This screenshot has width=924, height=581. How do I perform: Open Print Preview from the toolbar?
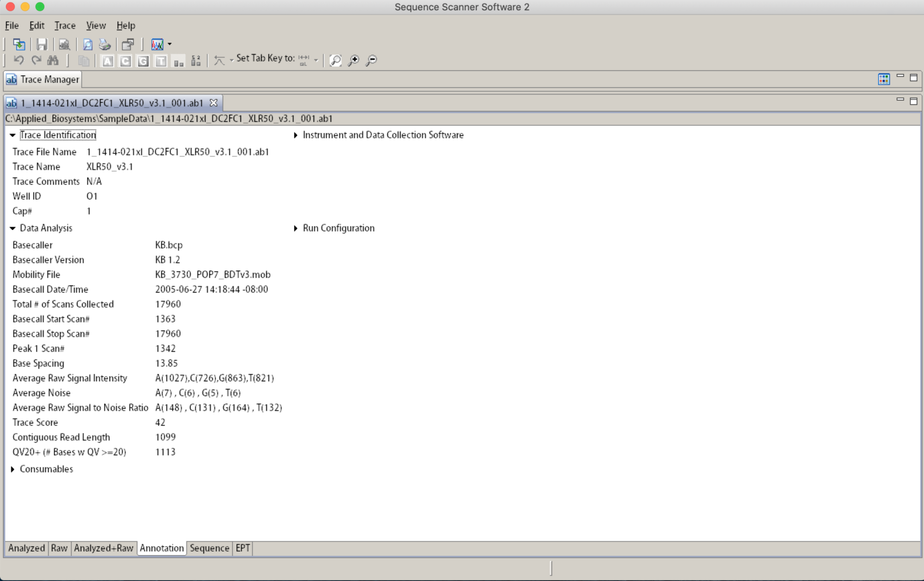tap(87, 44)
